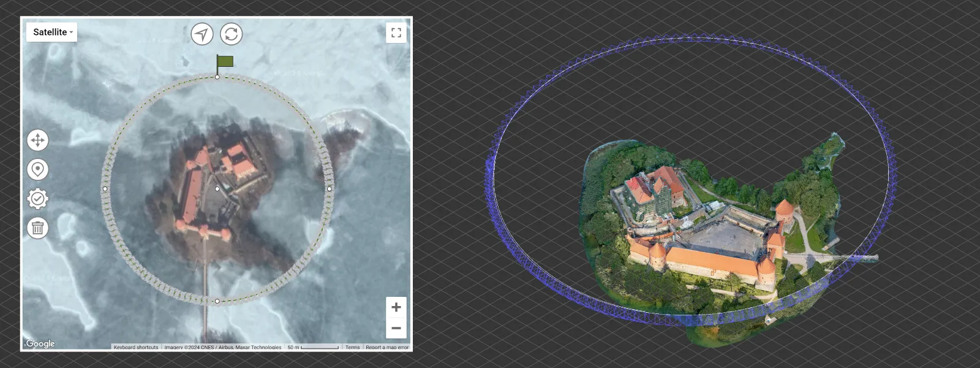Select the left handle of the orbit circle

[105, 189]
